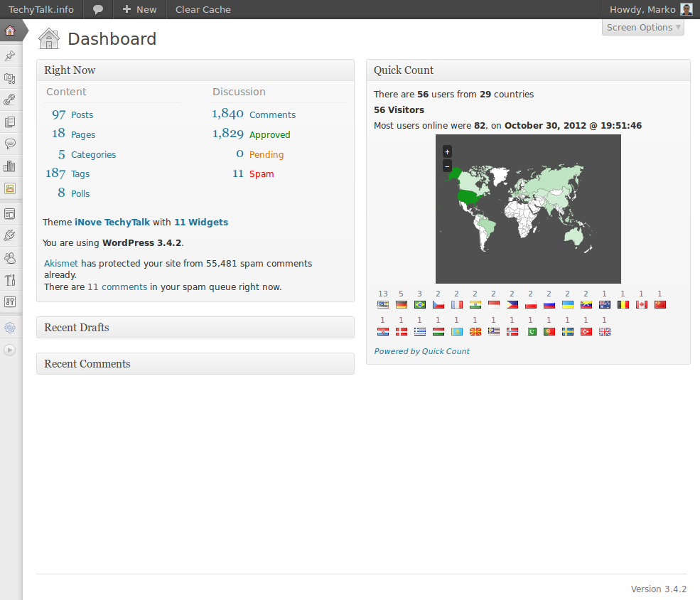This screenshot has width=700, height=600.
Task: Zoom in on the world map
Action: [447, 151]
